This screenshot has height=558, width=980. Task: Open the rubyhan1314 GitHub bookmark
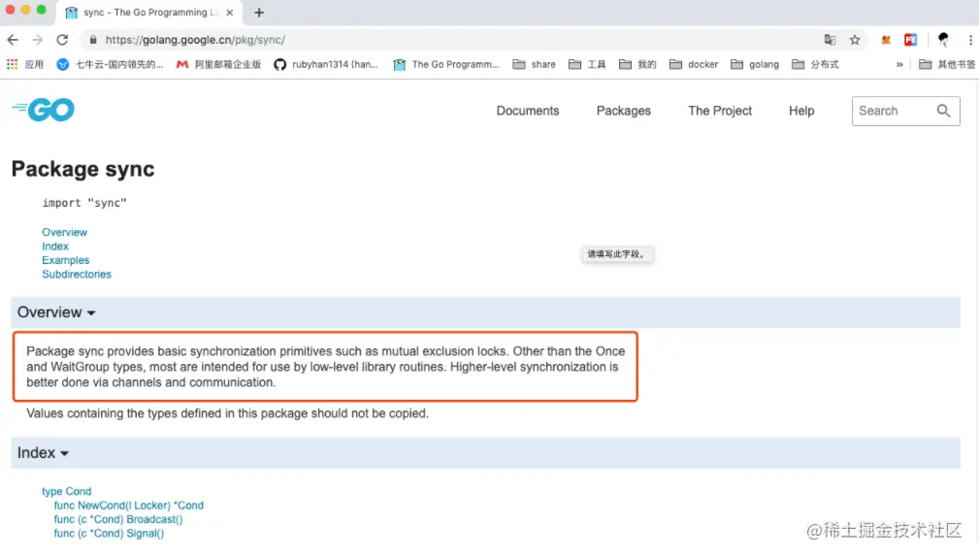pyautogui.click(x=326, y=64)
